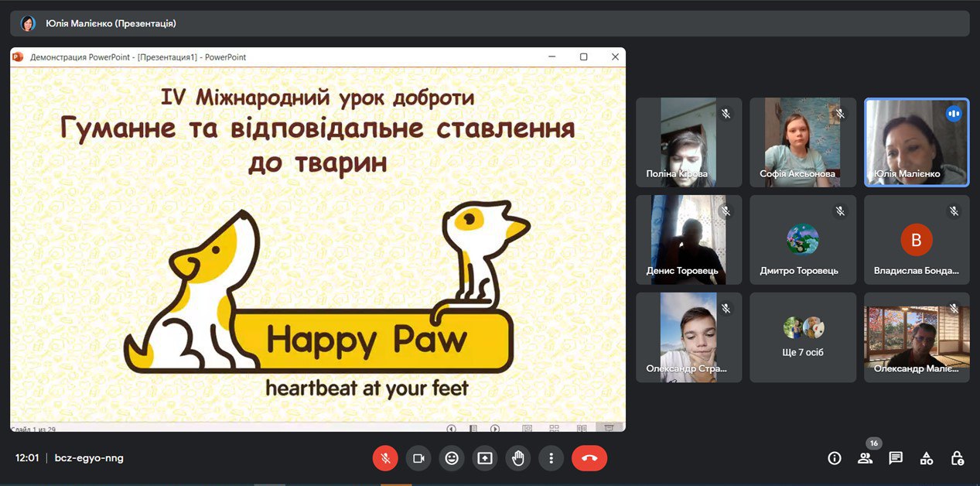Image resolution: width=980 pixels, height=486 pixels.
Task: Click Владислав Бонда... avatar with letter B
Action: (x=917, y=240)
